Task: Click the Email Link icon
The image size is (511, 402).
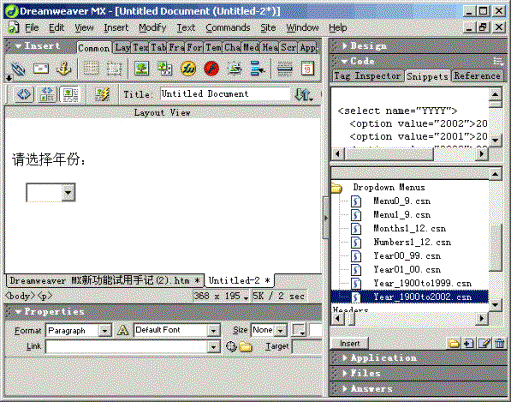Action: click(x=41, y=69)
